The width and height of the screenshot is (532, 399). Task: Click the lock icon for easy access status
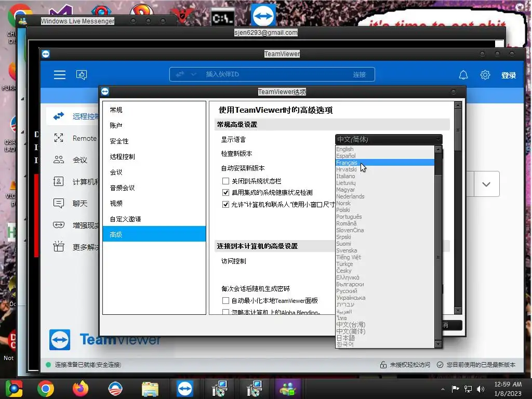(383, 365)
